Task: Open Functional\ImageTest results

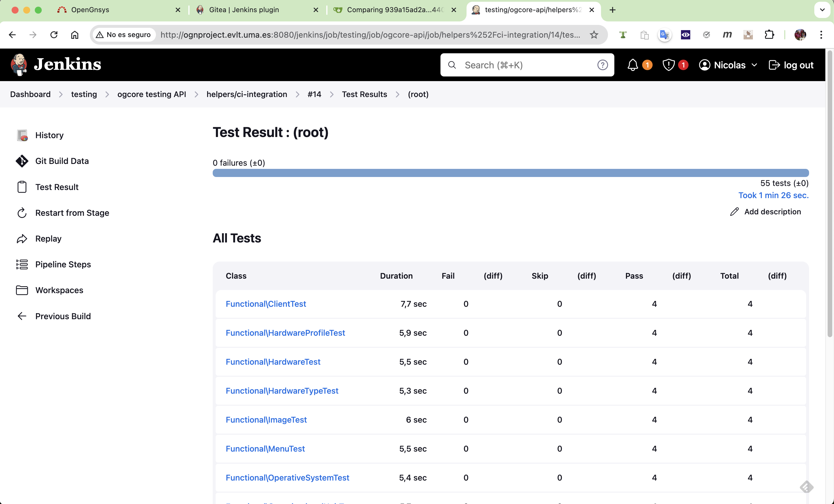Action: coord(266,420)
